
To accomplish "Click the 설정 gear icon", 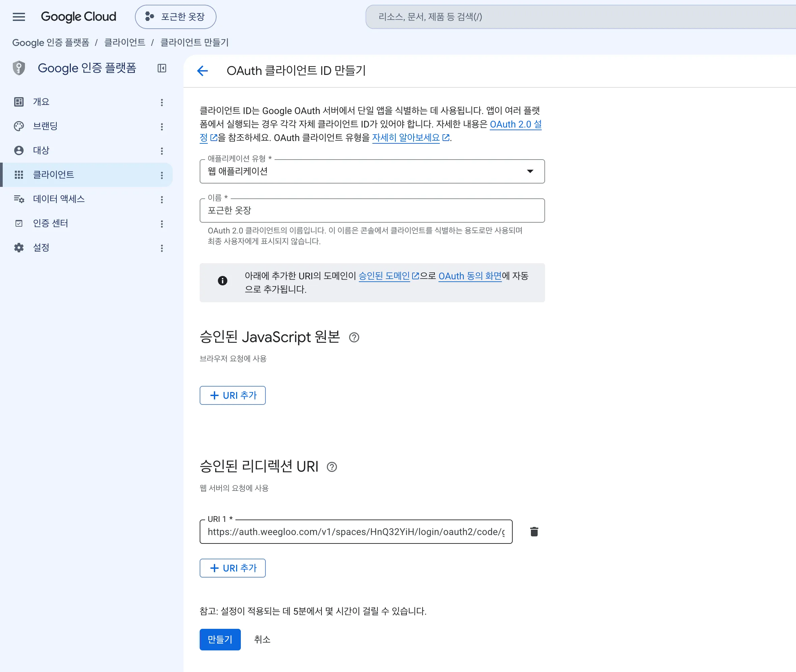I will click(x=19, y=248).
